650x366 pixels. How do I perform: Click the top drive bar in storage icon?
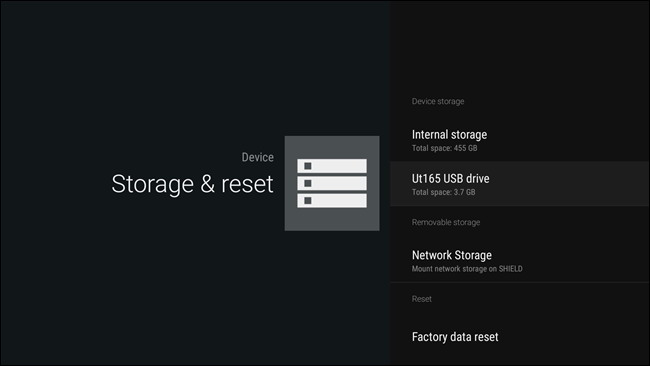pyautogui.click(x=332, y=166)
